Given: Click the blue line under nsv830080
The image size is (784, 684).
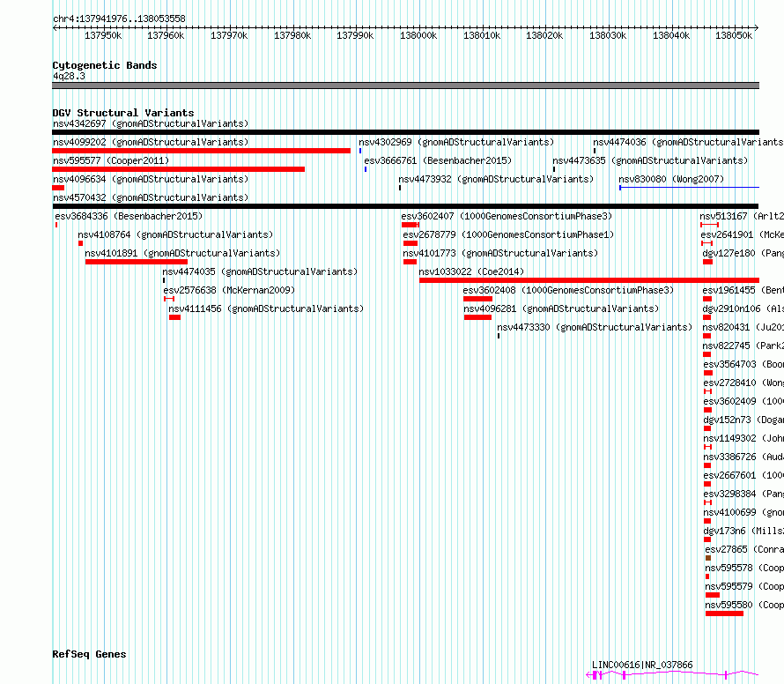Looking at the screenshot, I should point(689,188).
